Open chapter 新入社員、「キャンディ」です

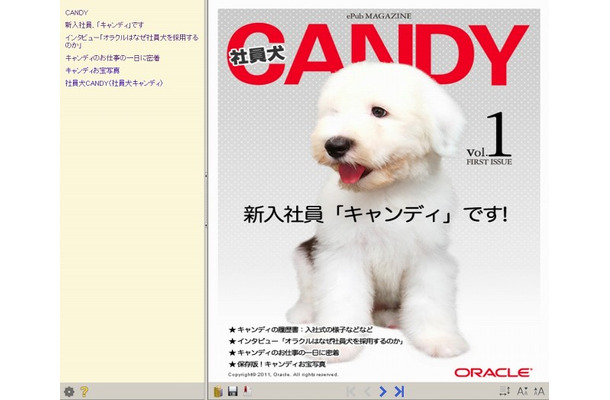[104, 25]
